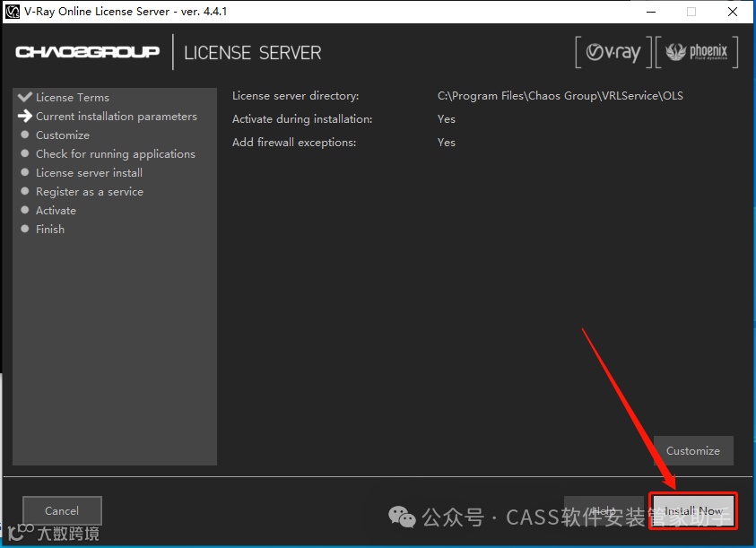The width and height of the screenshot is (756, 548).
Task: Click the arrow icon beside Current installation parameters
Action: click(24, 116)
